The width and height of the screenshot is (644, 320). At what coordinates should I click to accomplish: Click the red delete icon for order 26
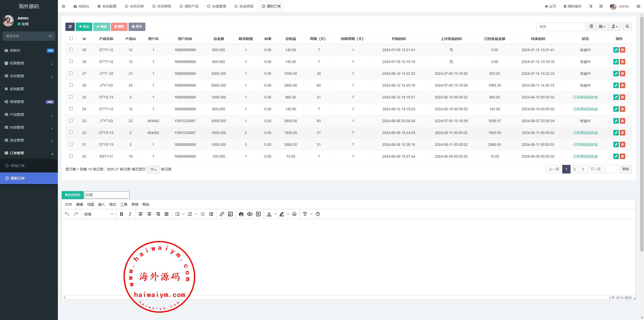tap(622, 85)
